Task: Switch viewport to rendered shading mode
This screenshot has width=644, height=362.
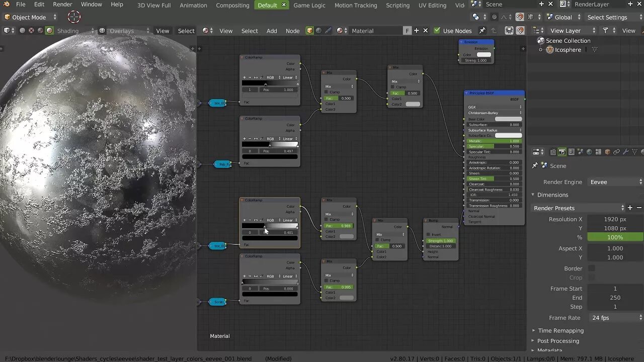Action: pos(49,31)
